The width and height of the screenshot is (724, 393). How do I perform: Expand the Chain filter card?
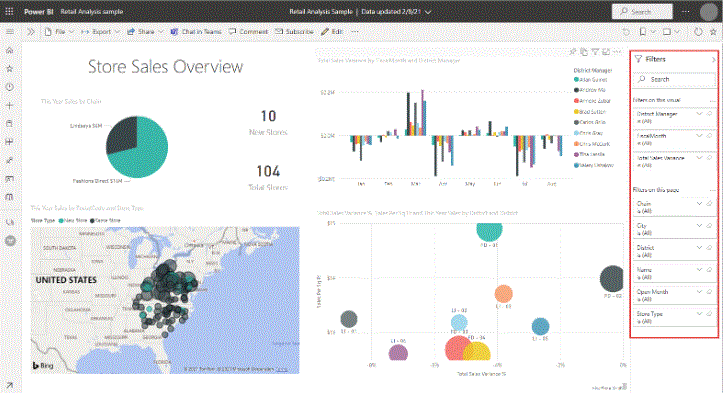point(699,204)
